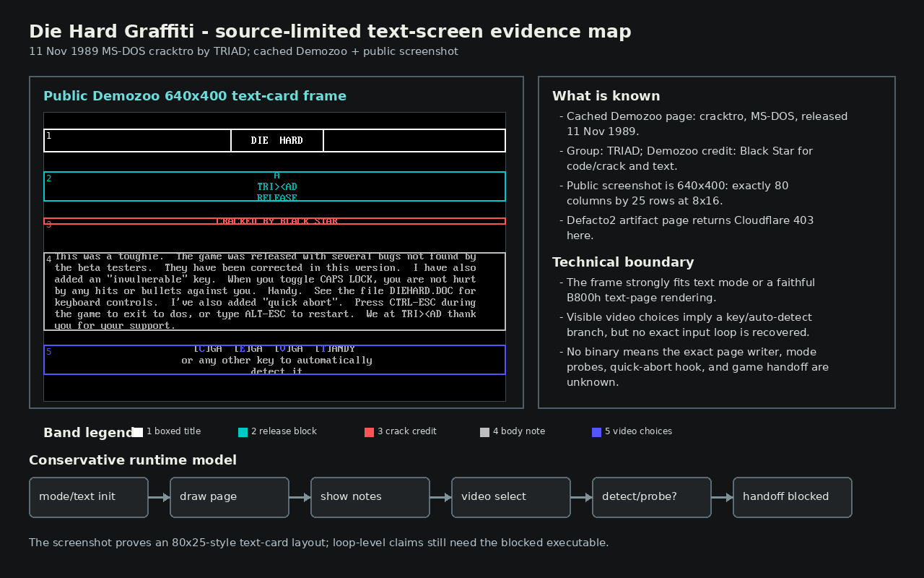Click arrow between 'mode/text init' and 'draw page'
924x578 pixels.
(159, 497)
